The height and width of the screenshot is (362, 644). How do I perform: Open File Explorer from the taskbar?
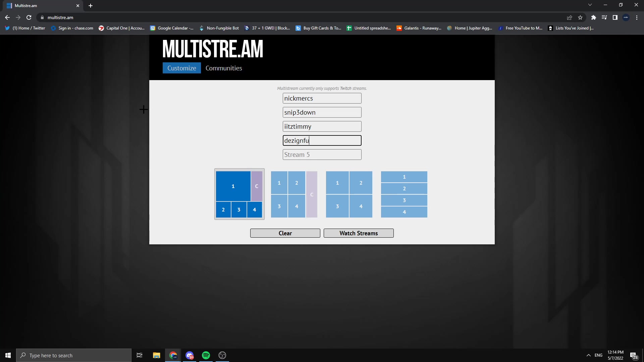pyautogui.click(x=156, y=355)
